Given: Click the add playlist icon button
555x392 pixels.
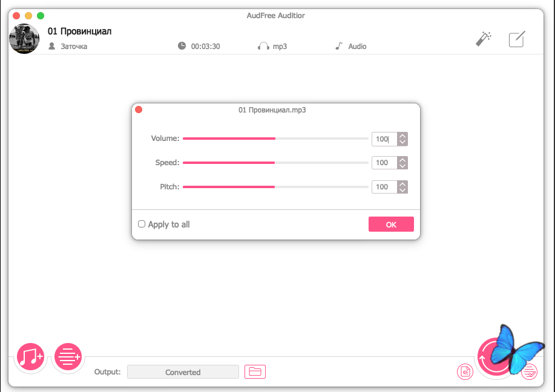Looking at the screenshot, I should (x=69, y=358).
